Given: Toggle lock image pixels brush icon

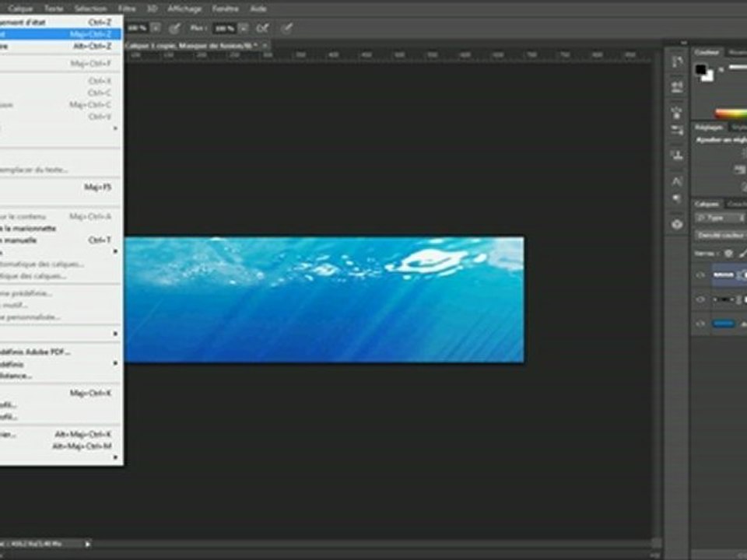Looking at the screenshot, I should click(742, 254).
